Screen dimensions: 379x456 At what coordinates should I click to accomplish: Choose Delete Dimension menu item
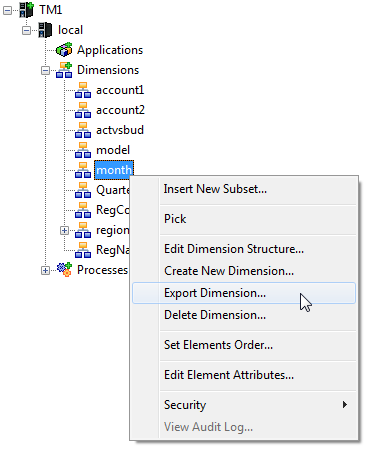tap(215, 315)
